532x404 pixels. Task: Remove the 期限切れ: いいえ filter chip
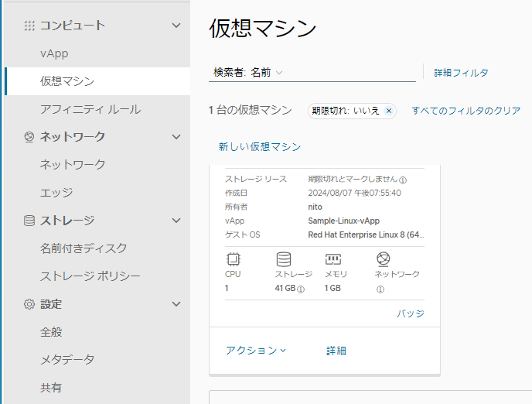(389, 111)
